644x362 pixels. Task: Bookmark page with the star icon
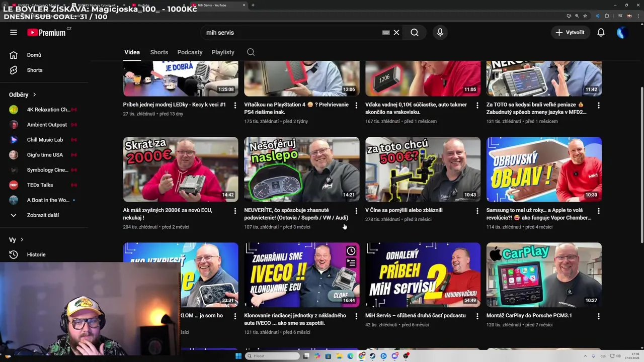[585, 16]
